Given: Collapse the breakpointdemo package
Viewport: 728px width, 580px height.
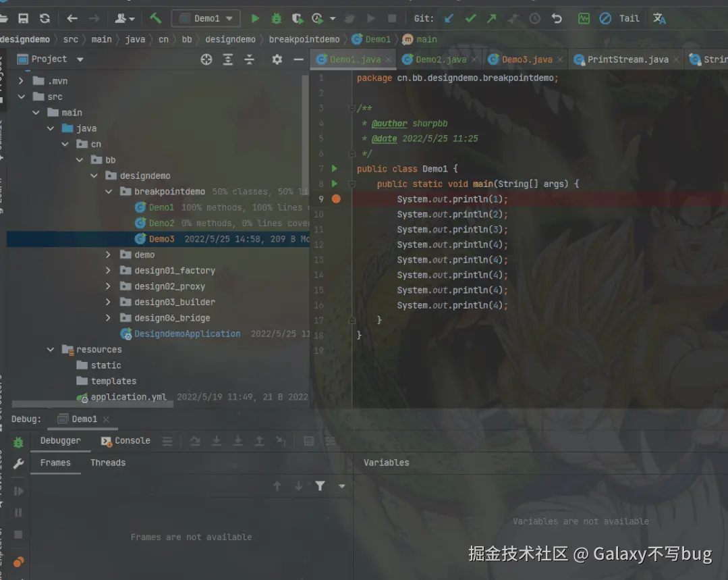Looking at the screenshot, I should 109,192.
